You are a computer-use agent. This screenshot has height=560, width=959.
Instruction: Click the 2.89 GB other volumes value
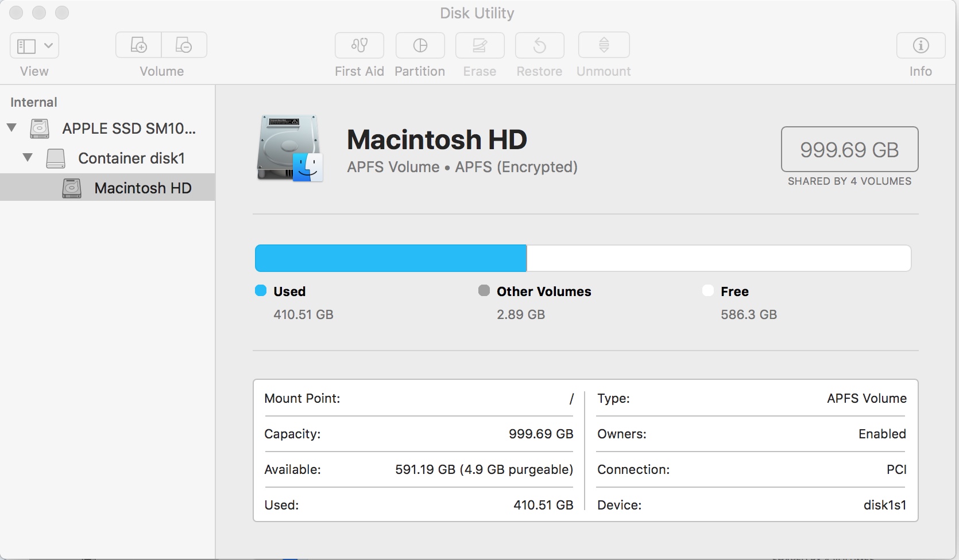(521, 314)
